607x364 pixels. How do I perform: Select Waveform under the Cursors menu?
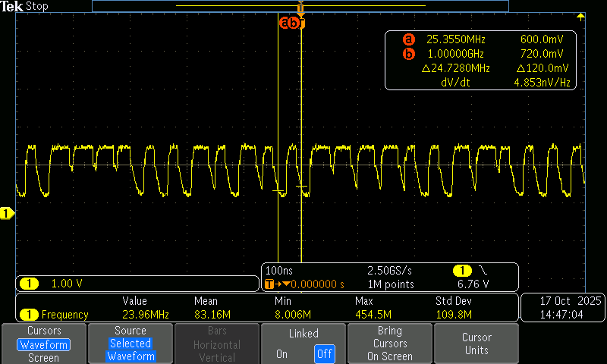click(43, 344)
